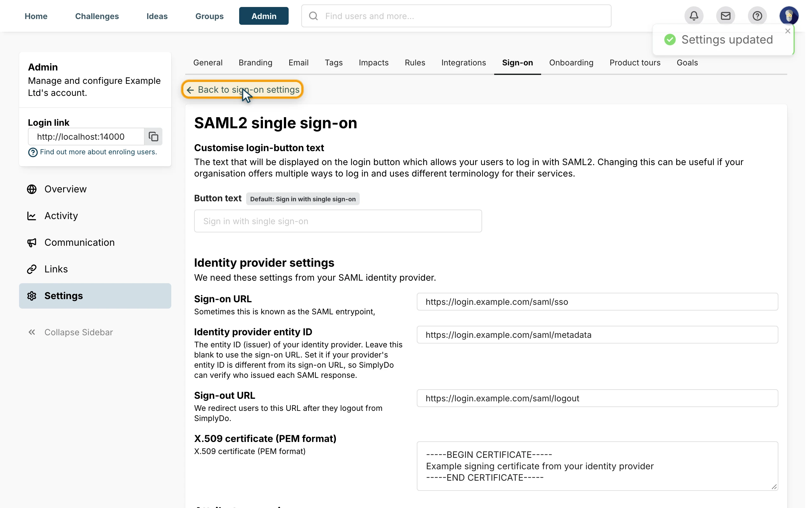Click the X.509 certificate textarea

click(x=597, y=466)
